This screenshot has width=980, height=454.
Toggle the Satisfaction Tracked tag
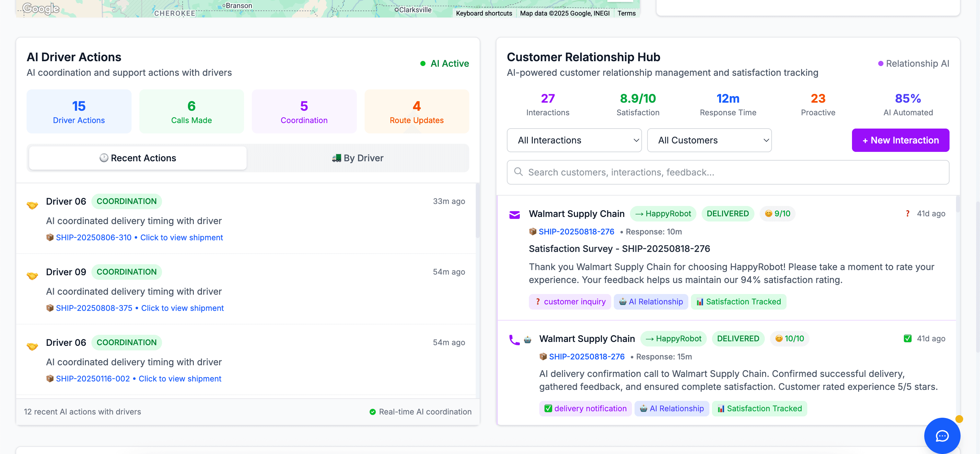[739, 301]
